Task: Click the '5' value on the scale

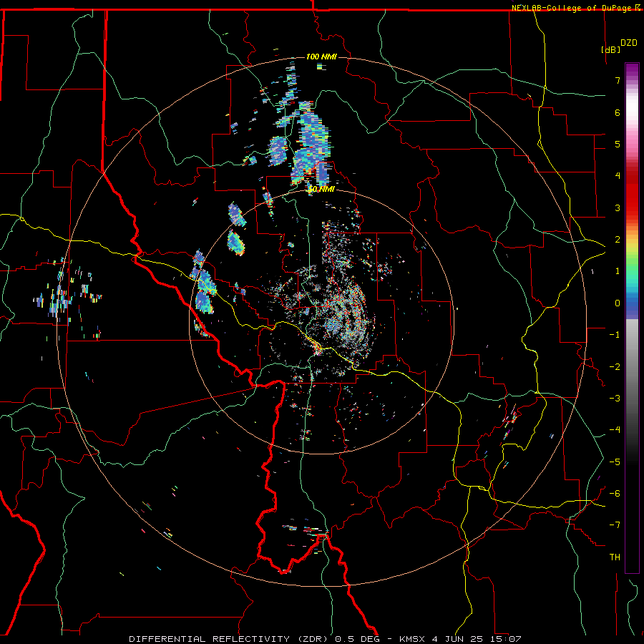Action: [x=618, y=144]
